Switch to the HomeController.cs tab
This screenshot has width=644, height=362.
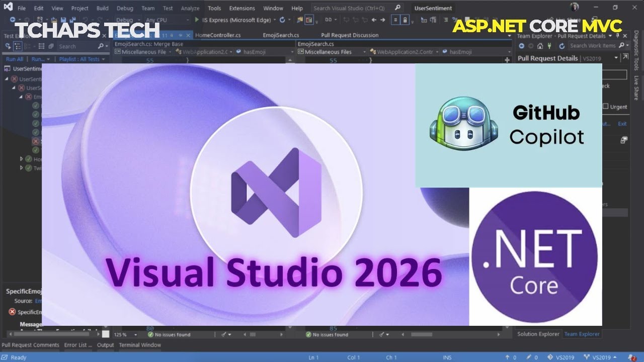coord(217,35)
